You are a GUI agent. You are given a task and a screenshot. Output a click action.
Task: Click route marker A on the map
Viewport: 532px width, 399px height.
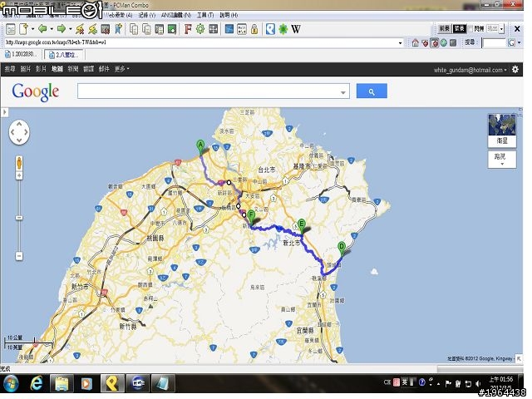200,145
